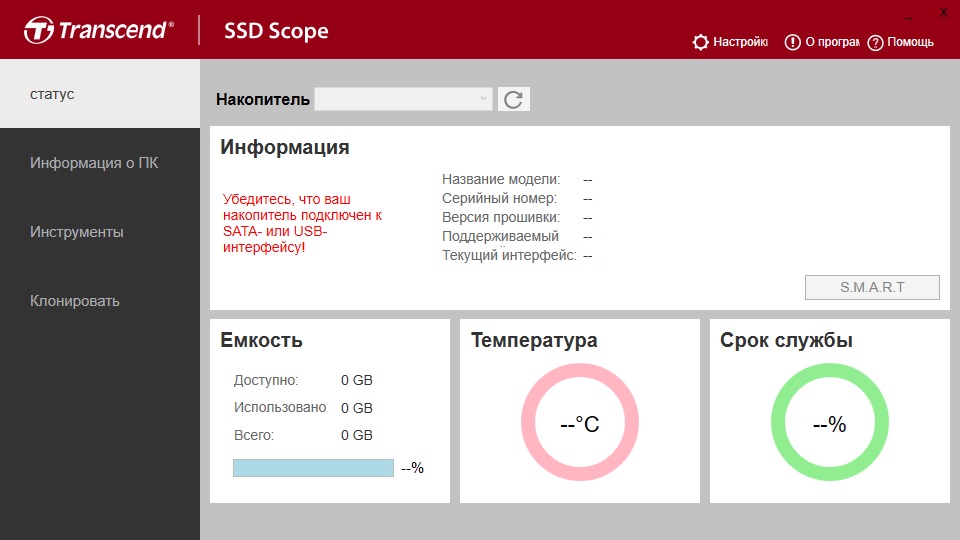Click the Поддерживаемый label
The image size is (960, 540).
click(500, 236)
